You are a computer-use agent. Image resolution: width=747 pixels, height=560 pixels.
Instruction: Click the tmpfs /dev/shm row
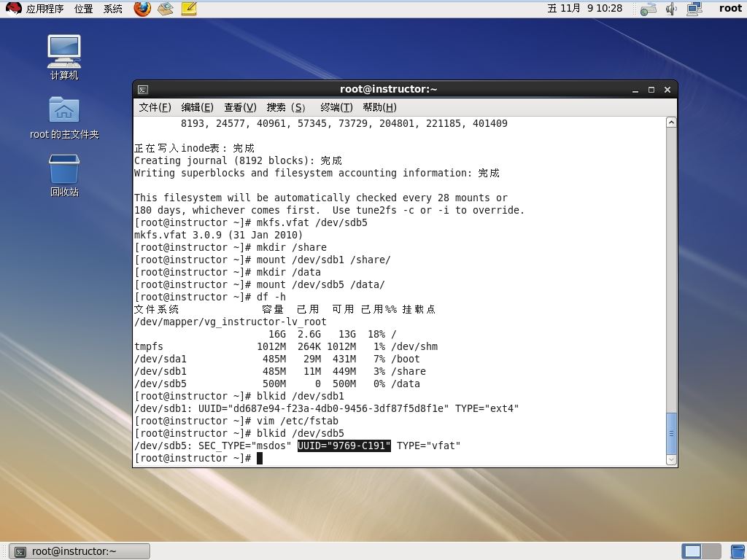pos(286,346)
